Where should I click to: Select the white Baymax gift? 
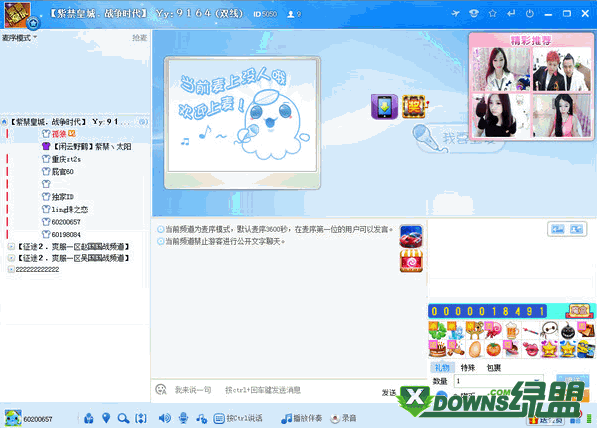click(x=549, y=331)
